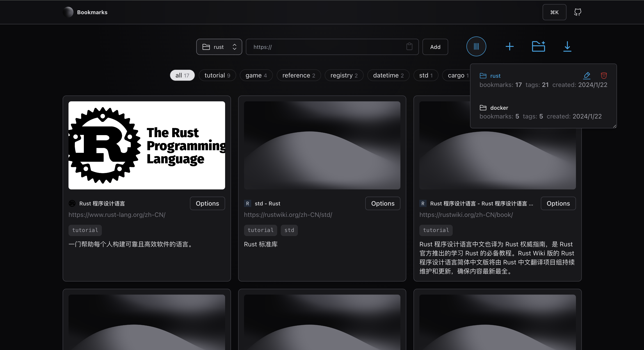Click the paste clipboard icon in URL field
The image size is (644, 350).
coord(409,46)
